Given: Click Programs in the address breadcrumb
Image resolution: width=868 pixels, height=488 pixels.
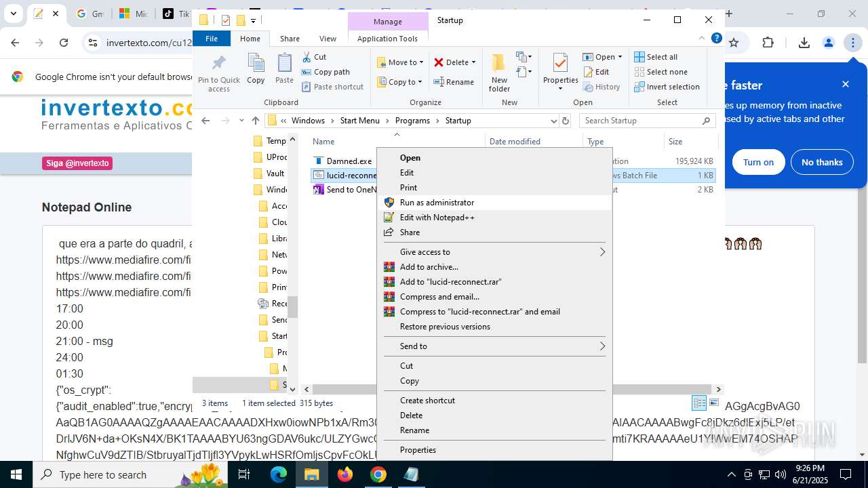Looking at the screenshot, I should [412, 121].
